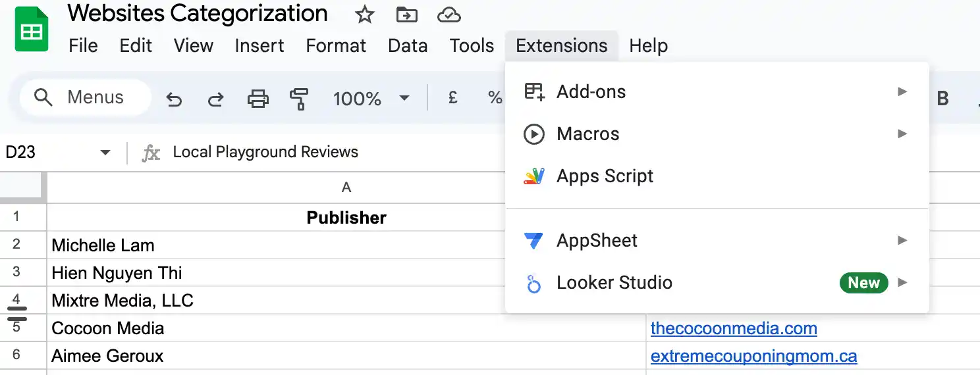The width and height of the screenshot is (980, 375).
Task: Select the Paint format roller icon
Action: tap(299, 99)
